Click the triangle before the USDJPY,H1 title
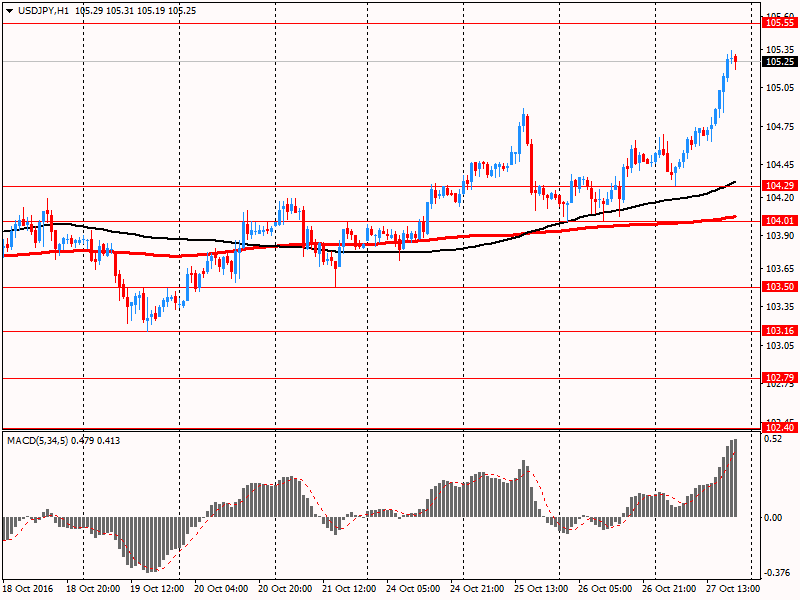Image resolution: width=800 pixels, height=600 pixels. click(x=9, y=9)
